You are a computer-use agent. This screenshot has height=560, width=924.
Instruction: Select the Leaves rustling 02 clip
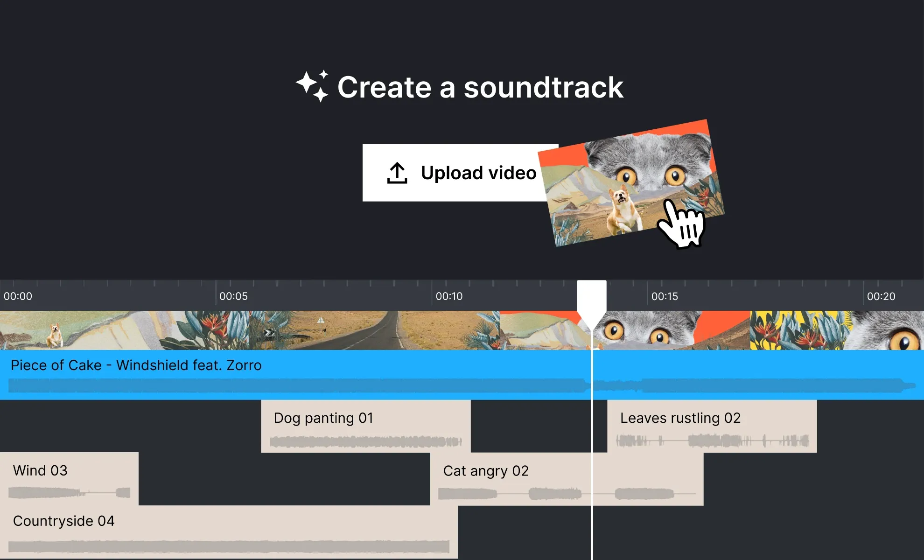[712, 426]
